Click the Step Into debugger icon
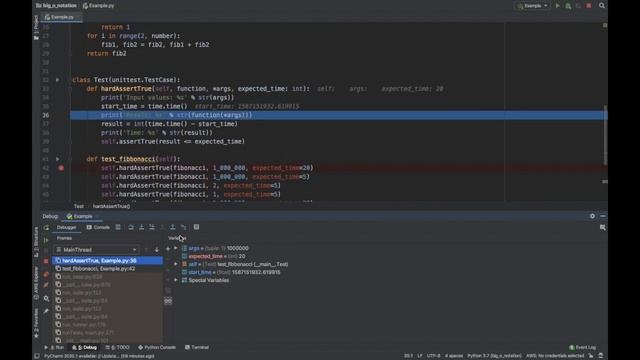The width and height of the screenshot is (640, 360). [x=142, y=227]
